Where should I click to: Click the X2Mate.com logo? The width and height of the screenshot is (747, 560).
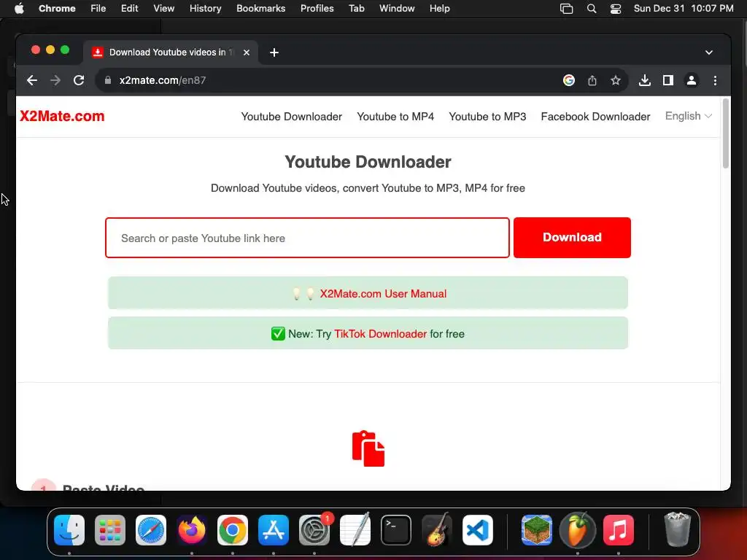pos(62,116)
